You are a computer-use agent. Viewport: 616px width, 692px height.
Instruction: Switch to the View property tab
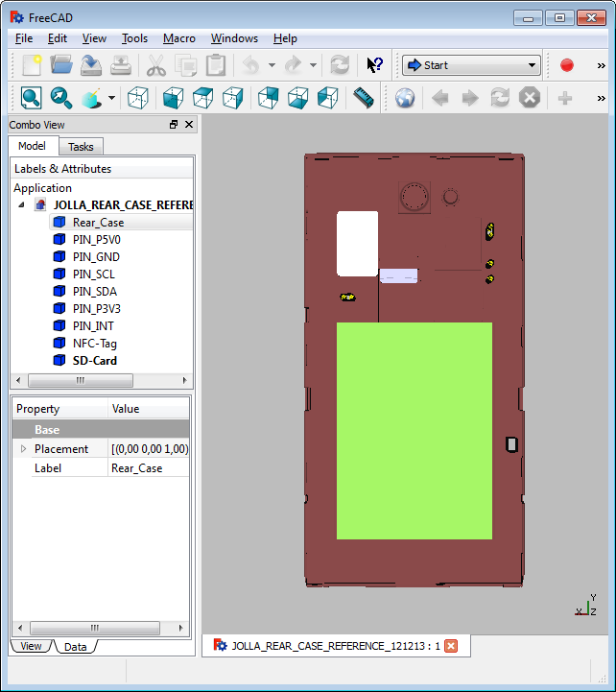point(31,646)
